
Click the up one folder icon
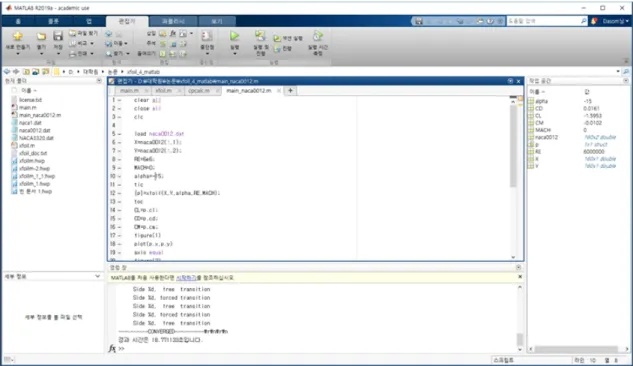point(26,72)
